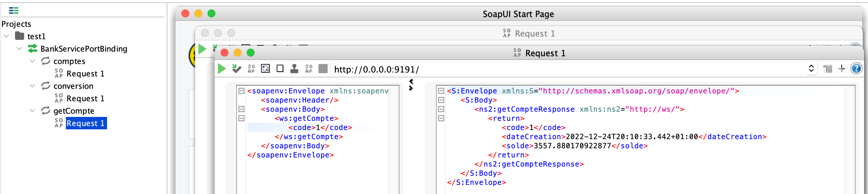This screenshot has height=194, width=868.
Task: Submit request with green play button in front window
Action: click(x=222, y=69)
